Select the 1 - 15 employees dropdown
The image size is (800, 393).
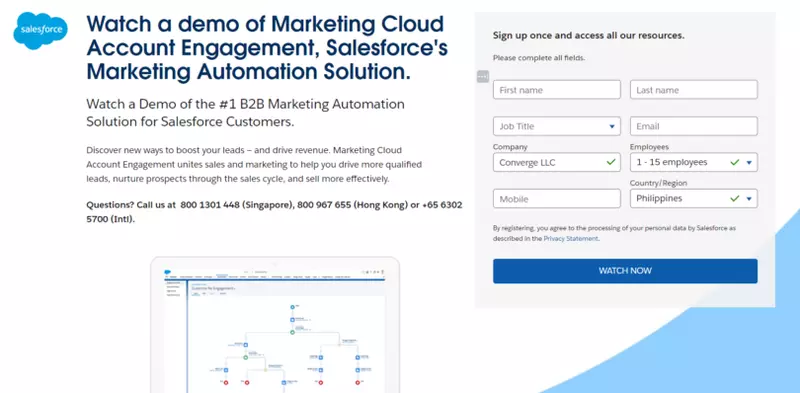tap(694, 162)
